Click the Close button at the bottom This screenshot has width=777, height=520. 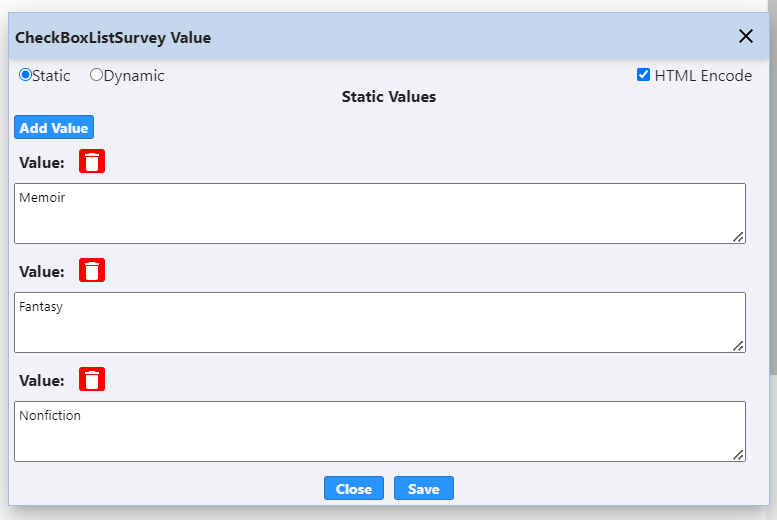(354, 488)
